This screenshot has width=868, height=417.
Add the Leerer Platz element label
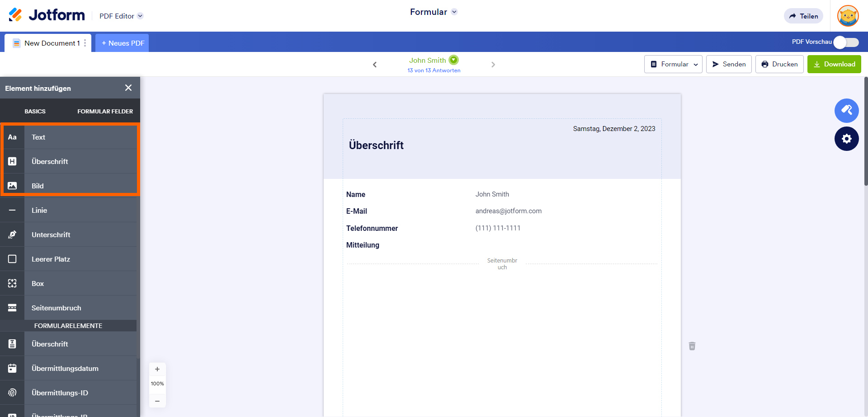[x=51, y=259]
